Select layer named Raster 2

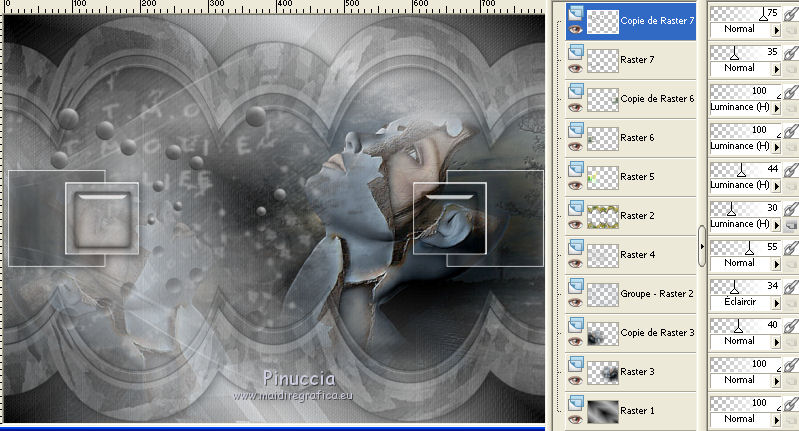637,215
